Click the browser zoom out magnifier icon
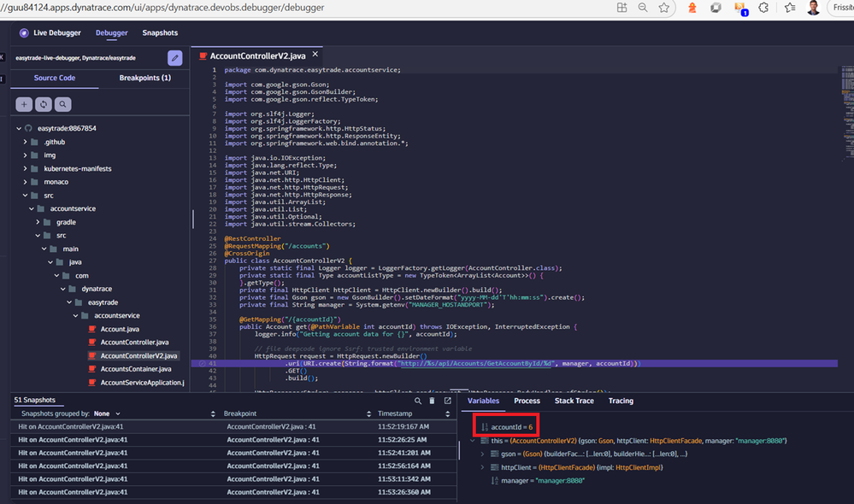Screen dimensions: 854x504 (x=643, y=8)
